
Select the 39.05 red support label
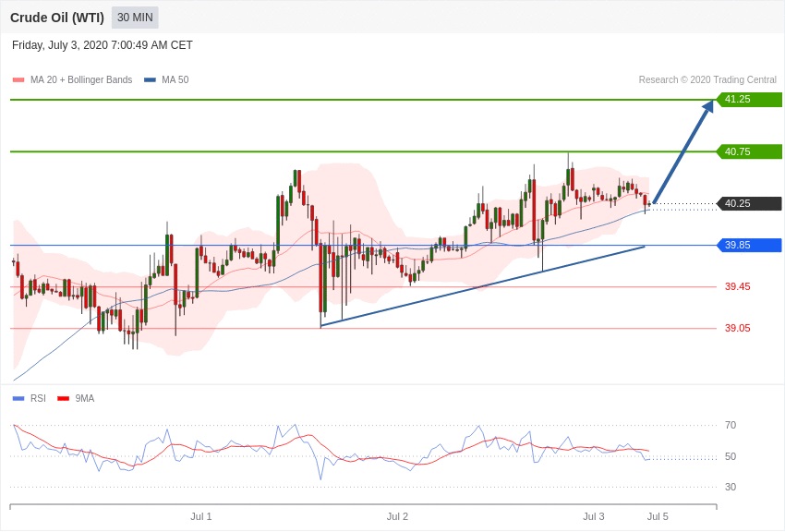[737, 328]
